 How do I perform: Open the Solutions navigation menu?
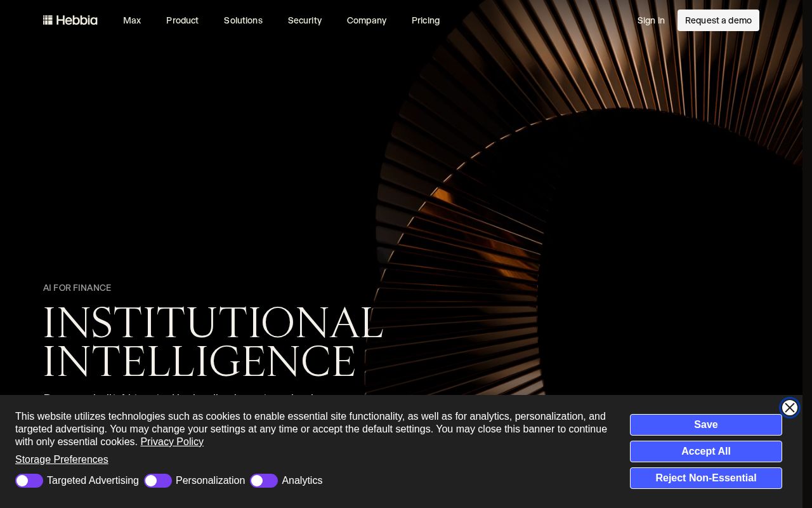tap(243, 20)
